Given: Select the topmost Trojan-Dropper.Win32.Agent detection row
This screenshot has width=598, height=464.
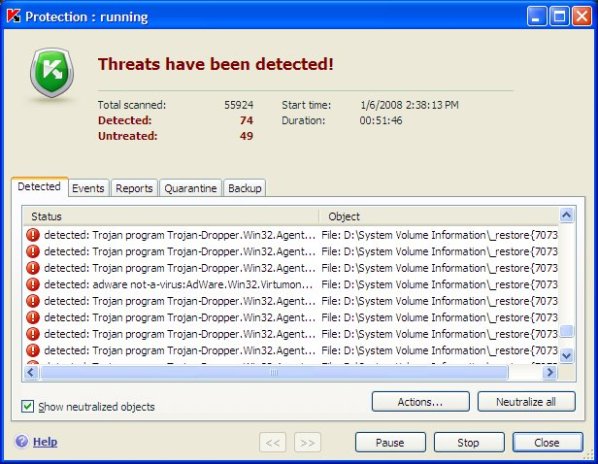Looking at the screenshot, I should [291, 235].
